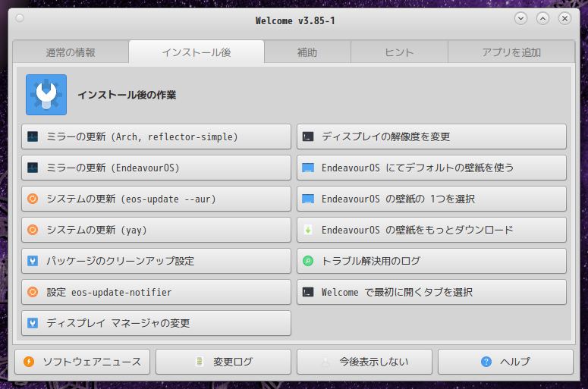Click the window menu circle button in titlebar
The width and height of the screenshot is (588, 389).
pos(20,18)
